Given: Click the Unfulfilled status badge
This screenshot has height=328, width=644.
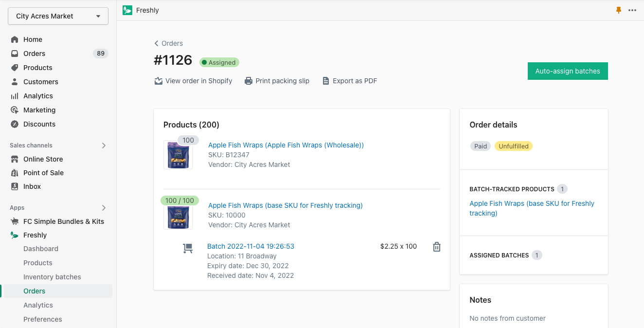Looking at the screenshot, I should point(514,146).
